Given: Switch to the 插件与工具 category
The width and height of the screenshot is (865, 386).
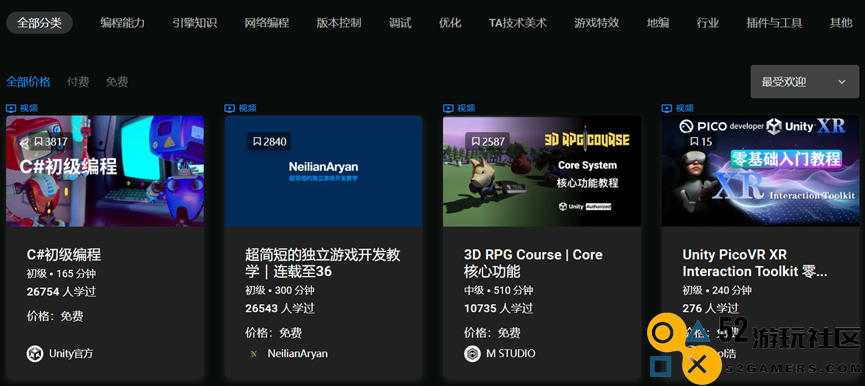Looking at the screenshot, I should (774, 23).
